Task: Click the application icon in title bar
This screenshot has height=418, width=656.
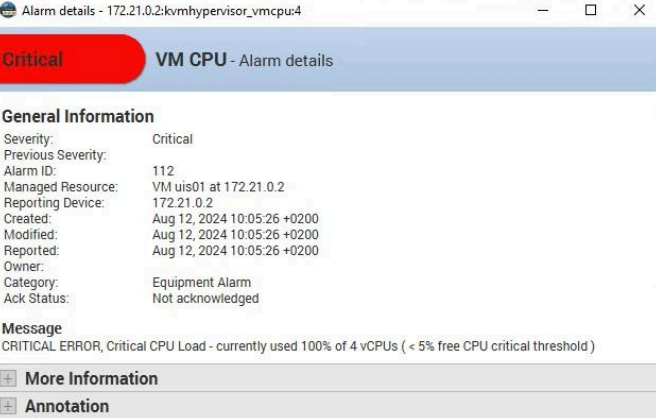Action: pos(8,10)
